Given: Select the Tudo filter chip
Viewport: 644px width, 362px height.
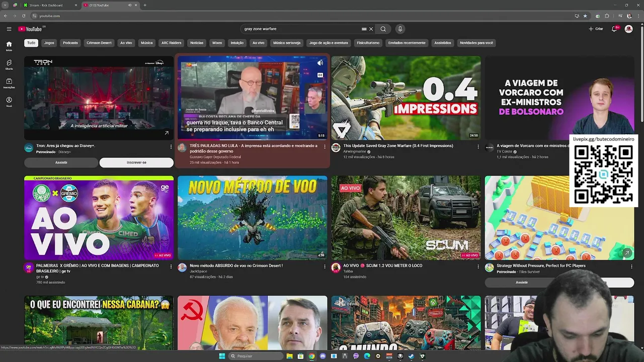Looking at the screenshot, I should point(31,43).
